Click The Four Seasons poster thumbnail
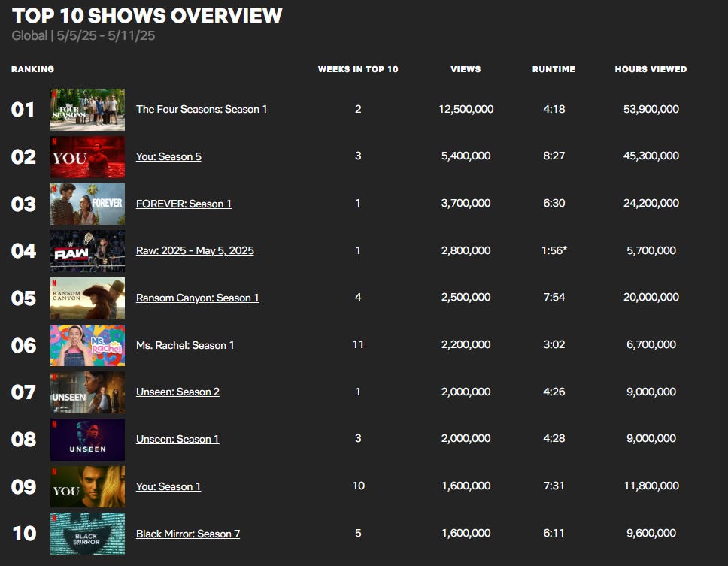 pyautogui.click(x=88, y=110)
